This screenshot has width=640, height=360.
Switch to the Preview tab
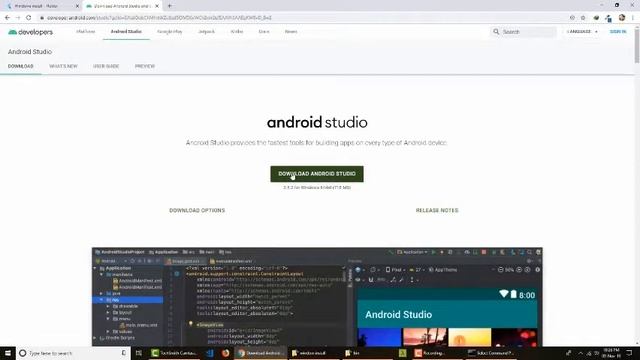pos(145,66)
